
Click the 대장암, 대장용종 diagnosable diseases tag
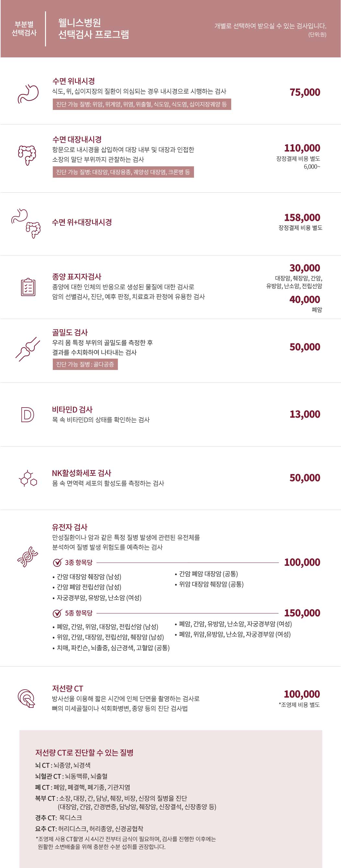[123, 172]
